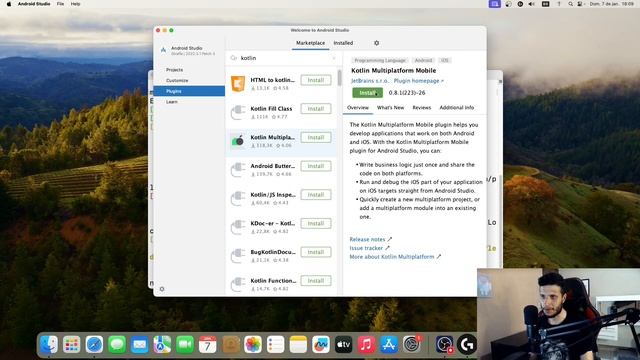Click the iOS tag
Screen dimensions: 640x360
tap(444, 60)
